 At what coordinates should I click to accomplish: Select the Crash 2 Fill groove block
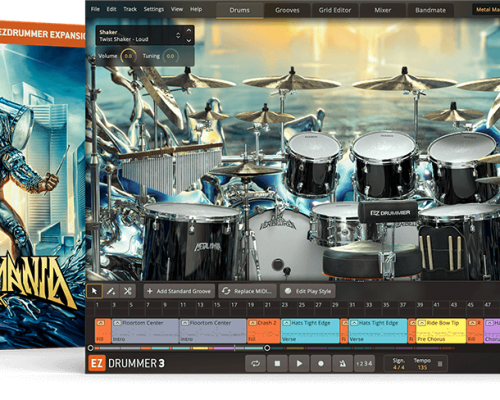tap(264, 331)
